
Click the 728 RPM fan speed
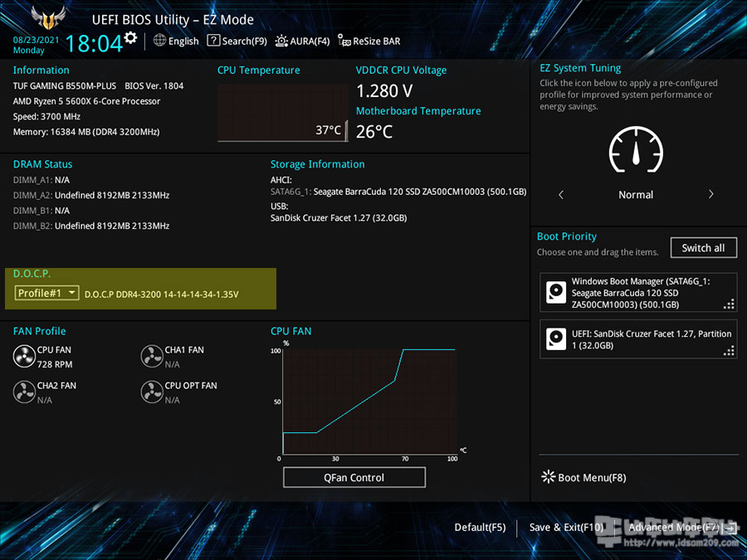(x=55, y=364)
